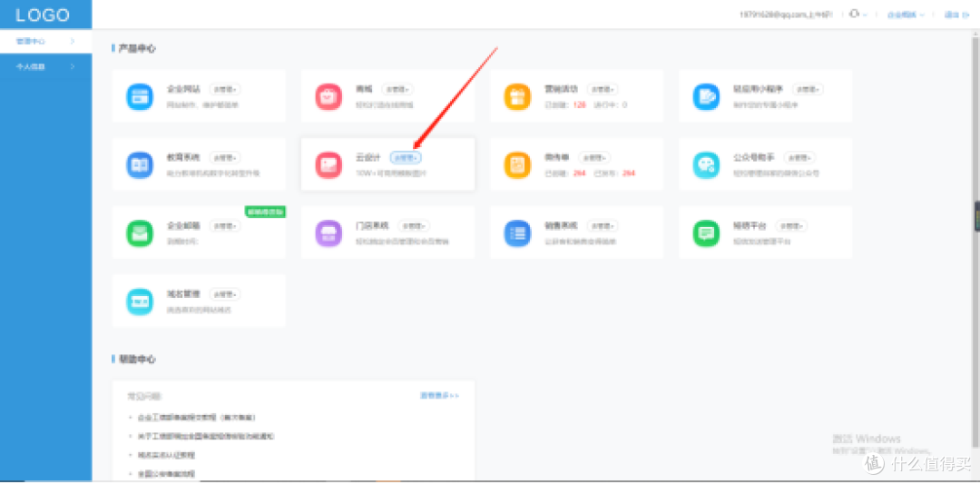Image resolution: width=980 pixels, height=484 pixels.
Task: Expand the 管理 dropdown for 域名管理
Action: pos(225,294)
